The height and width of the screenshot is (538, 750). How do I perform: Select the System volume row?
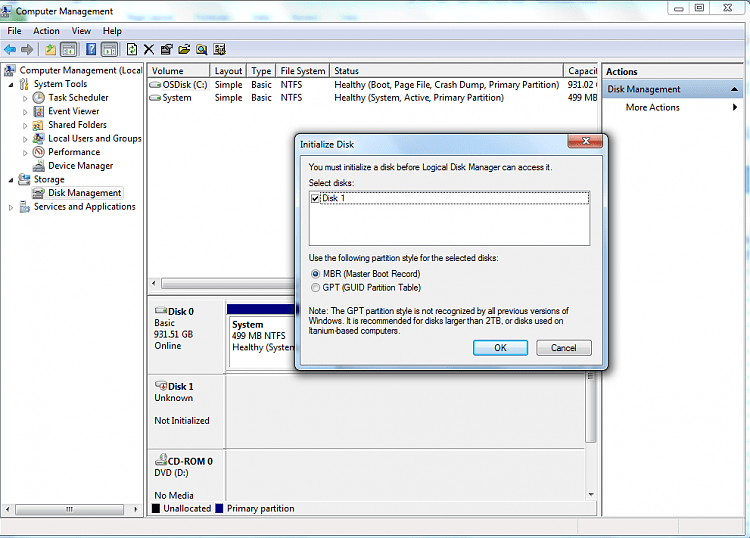pyautogui.click(x=373, y=98)
